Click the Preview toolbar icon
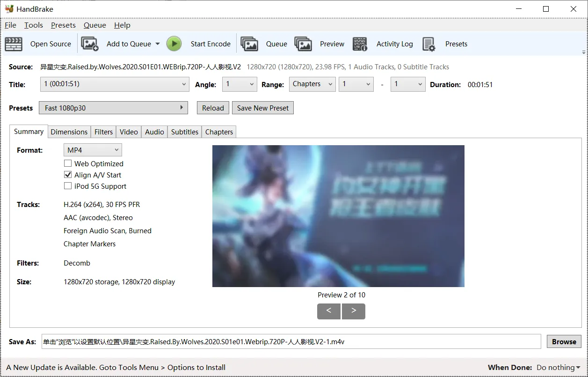588x377 pixels. [x=303, y=44]
